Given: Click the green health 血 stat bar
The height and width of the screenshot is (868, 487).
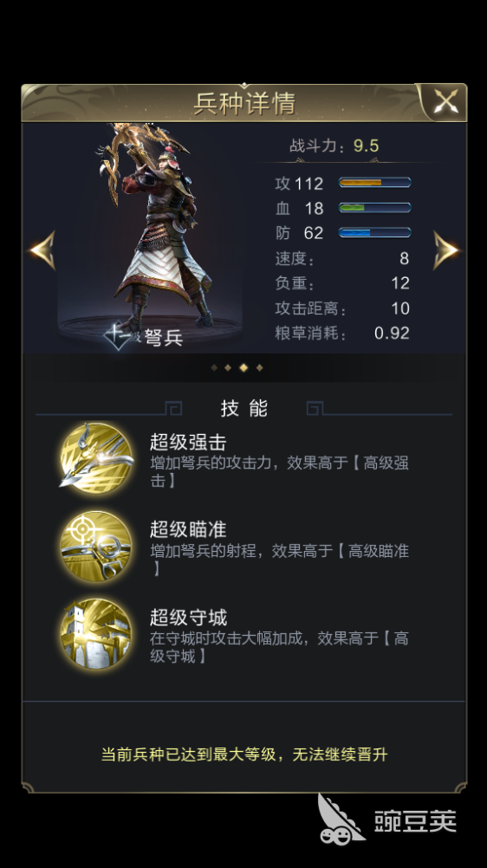Looking at the screenshot, I should [374, 208].
